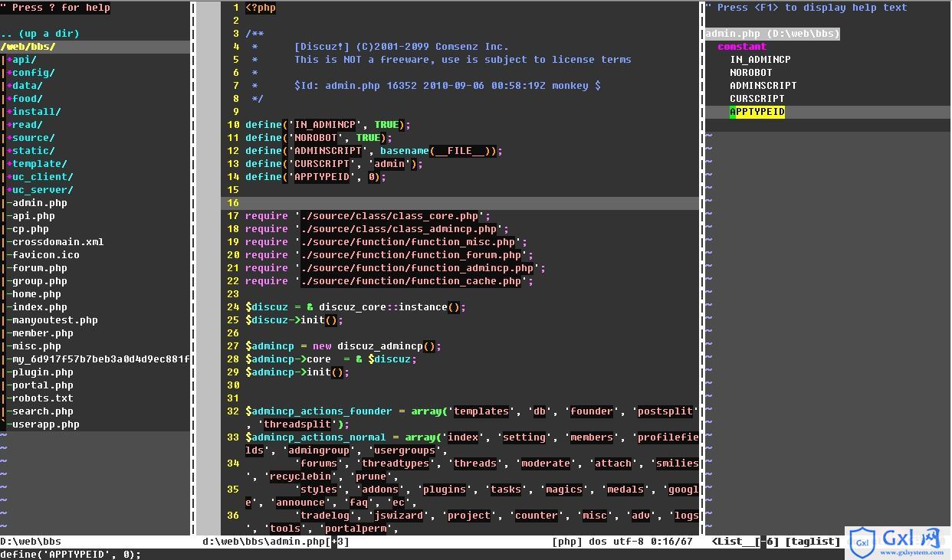This screenshot has width=952, height=560.
Task: Open robots.txt in the file tree
Action: (x=43, y=398)
